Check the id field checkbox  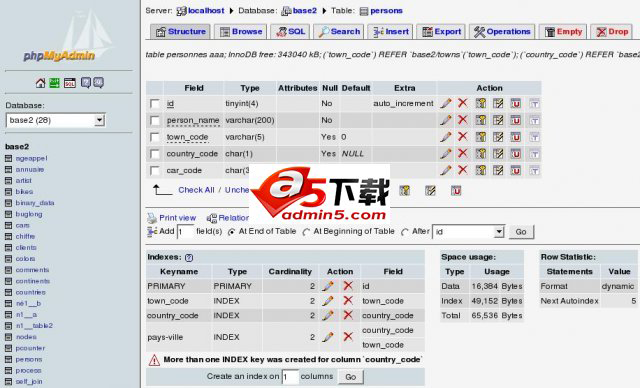[155, 104]
